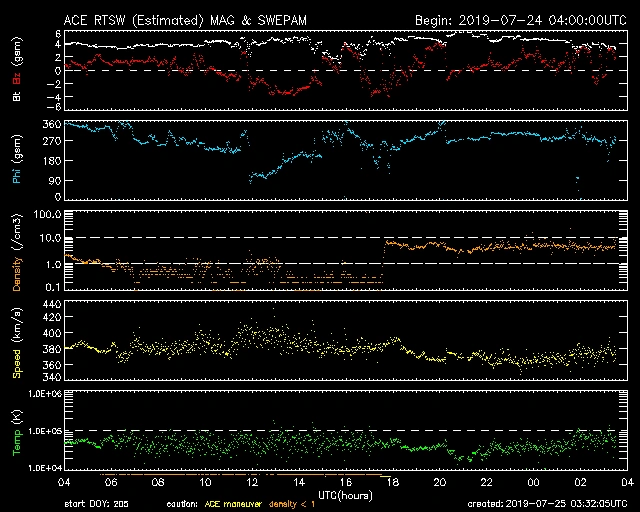The width and height of the screenshot is (640, 512).
Task: Click the 'caution:' label in the footer
Action: (182, 504)
